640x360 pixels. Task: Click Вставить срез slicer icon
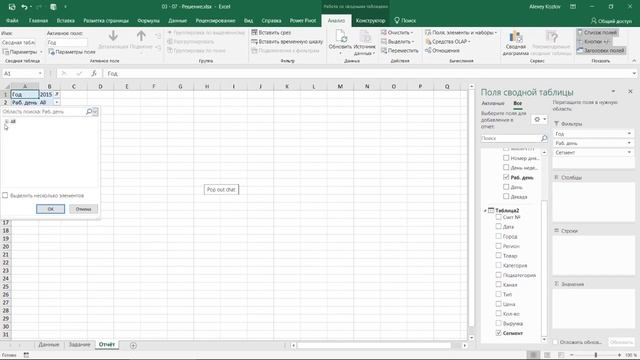point(254,32)
